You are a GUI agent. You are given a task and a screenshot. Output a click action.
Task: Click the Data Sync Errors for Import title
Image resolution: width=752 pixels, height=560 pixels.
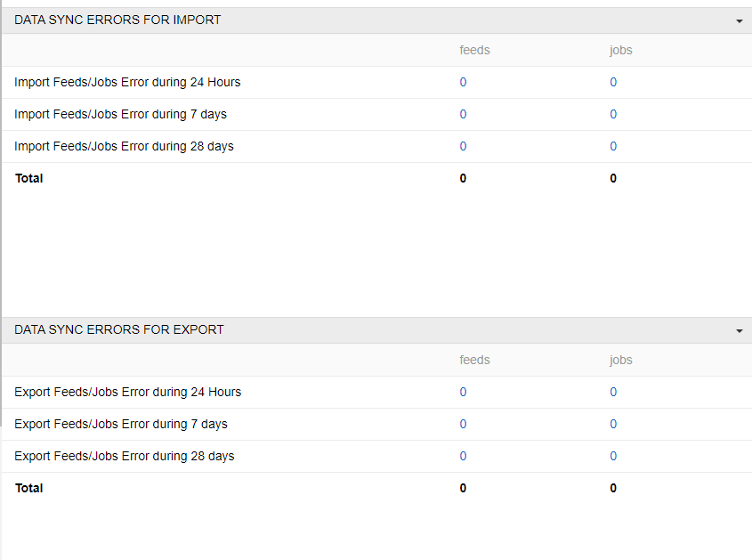point(117,20)
